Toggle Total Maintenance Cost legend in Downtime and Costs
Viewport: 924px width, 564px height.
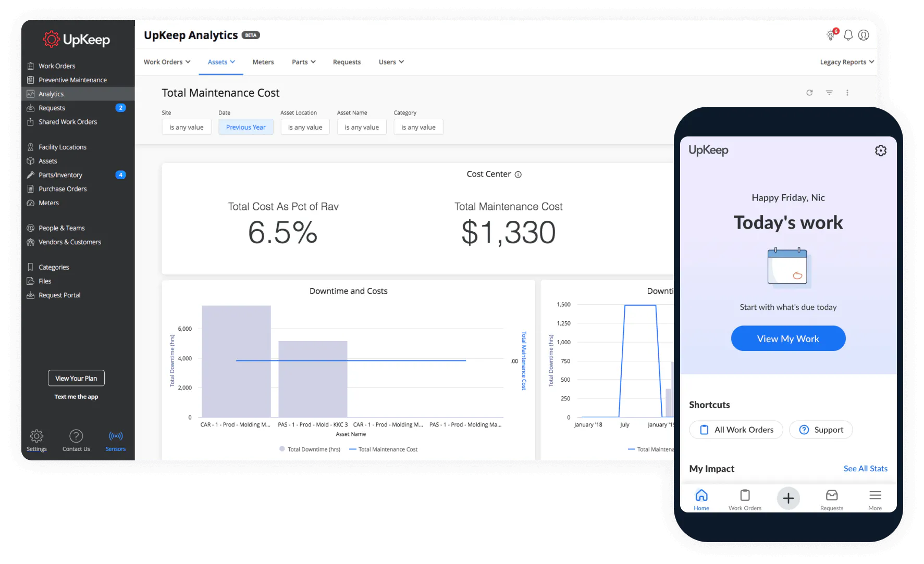point(384,449)
